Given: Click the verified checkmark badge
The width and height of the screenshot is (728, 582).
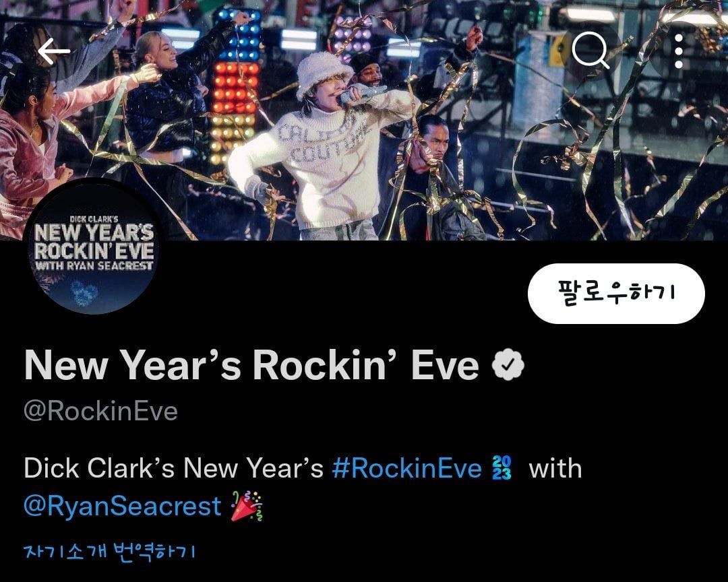Looking at the screenshot, I should coord(508,365).
